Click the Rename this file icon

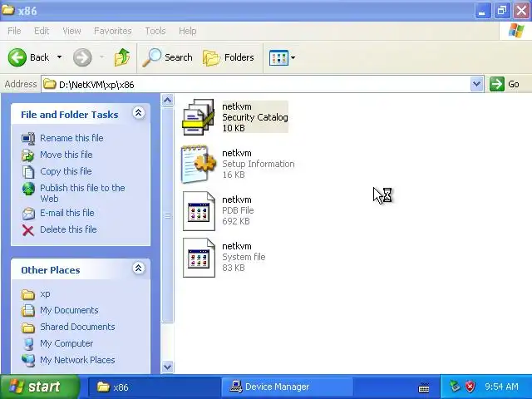coord(28,139)
